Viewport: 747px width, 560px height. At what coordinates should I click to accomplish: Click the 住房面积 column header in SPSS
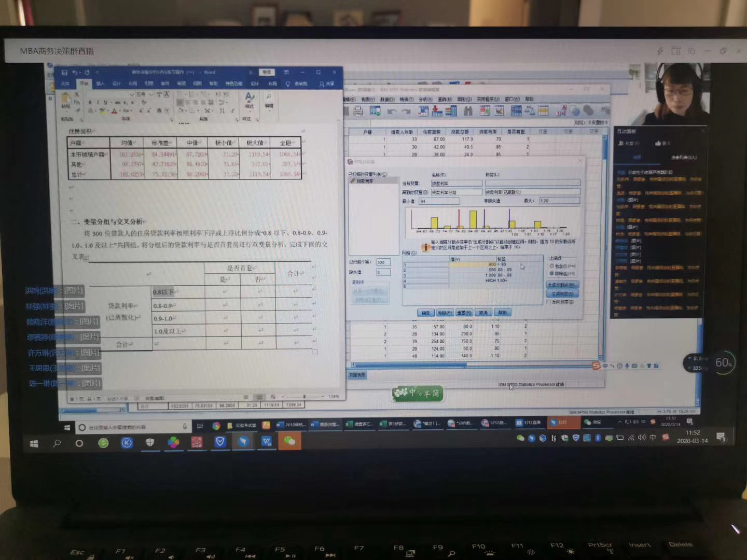(x=431, y=132)
